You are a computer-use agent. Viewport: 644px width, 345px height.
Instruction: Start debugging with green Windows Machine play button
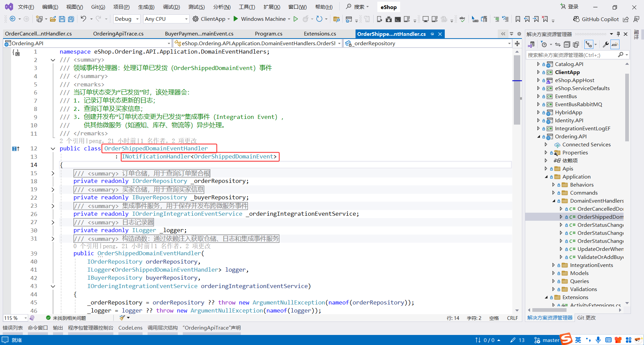[x=236, y=19]
